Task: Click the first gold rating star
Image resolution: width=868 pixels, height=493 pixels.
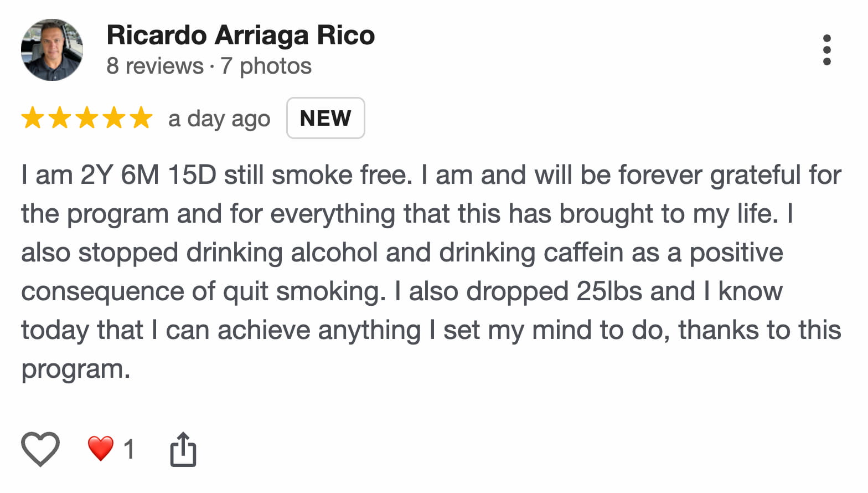Action: click(33, 118)
